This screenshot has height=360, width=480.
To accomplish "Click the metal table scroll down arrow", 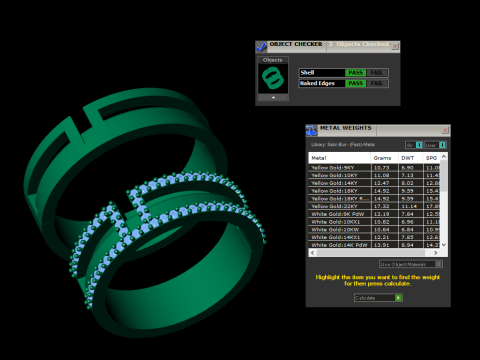I will click(x=444, y=245).
